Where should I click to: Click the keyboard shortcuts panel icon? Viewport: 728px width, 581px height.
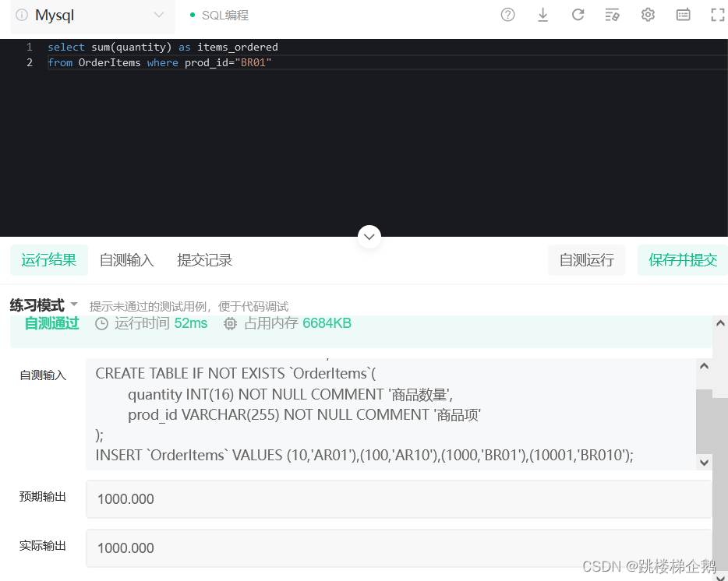683,15
